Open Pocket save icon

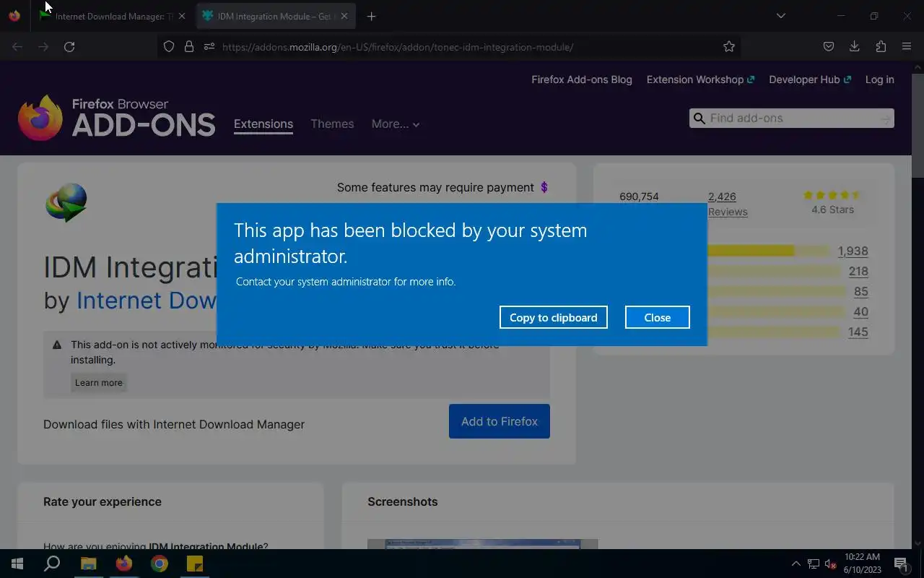pyautogui.click(x=829, y=46)
